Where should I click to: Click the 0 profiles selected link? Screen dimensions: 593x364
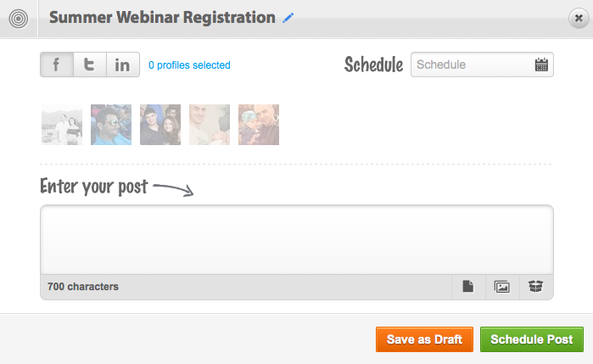coord(189,65)
